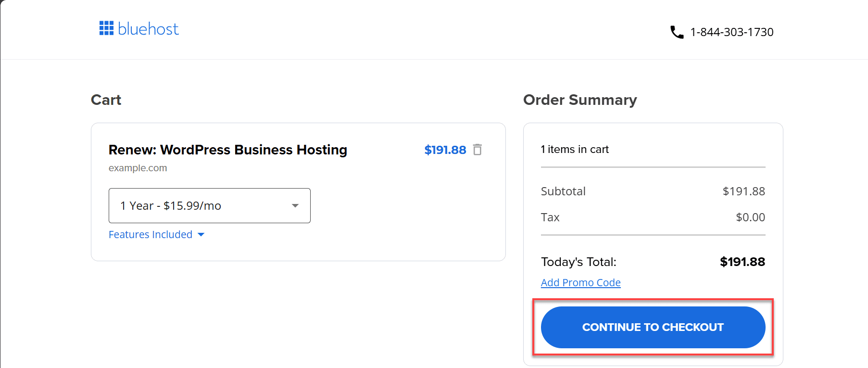Click the Tax amount of $0.00

pos(750,217)
